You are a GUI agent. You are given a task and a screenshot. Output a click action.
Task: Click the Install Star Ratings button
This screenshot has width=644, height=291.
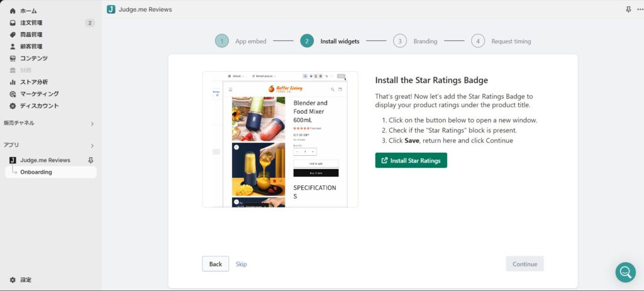coord(411,160)
